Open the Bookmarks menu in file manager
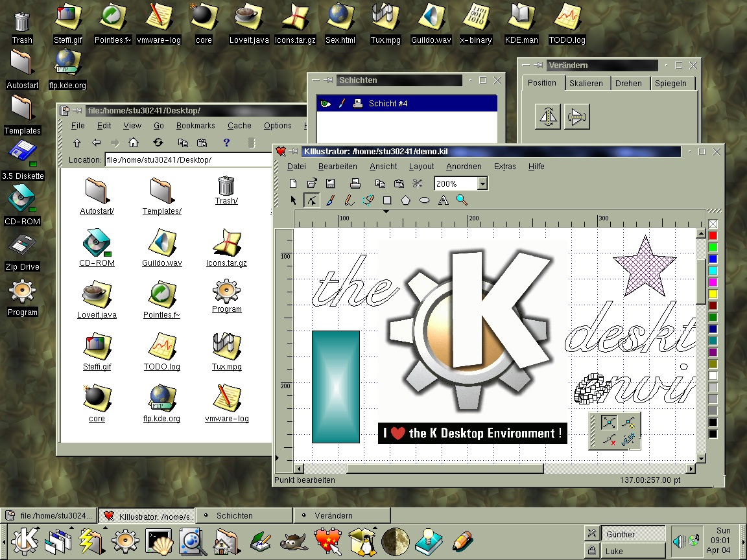747x560 pixels. 195,126
